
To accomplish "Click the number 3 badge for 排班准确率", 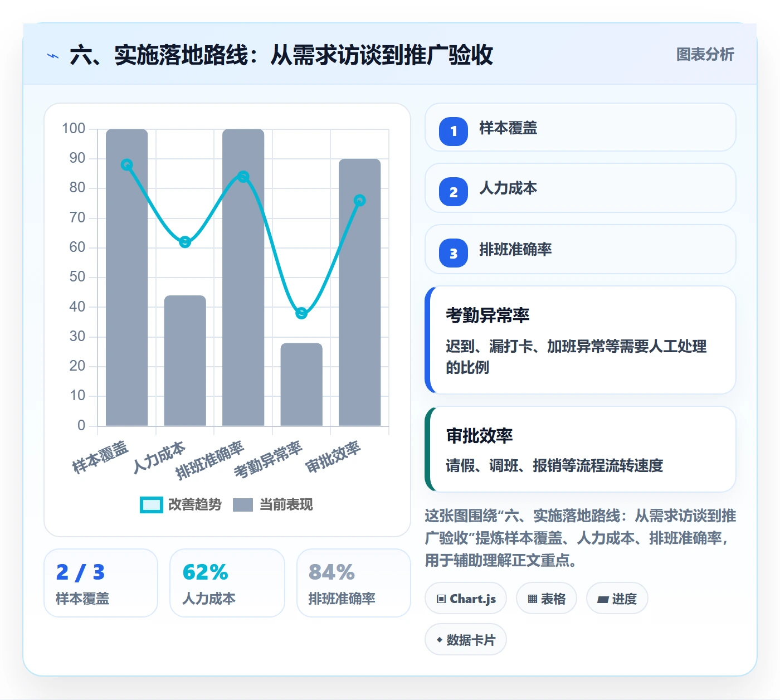I will (454, 253).
